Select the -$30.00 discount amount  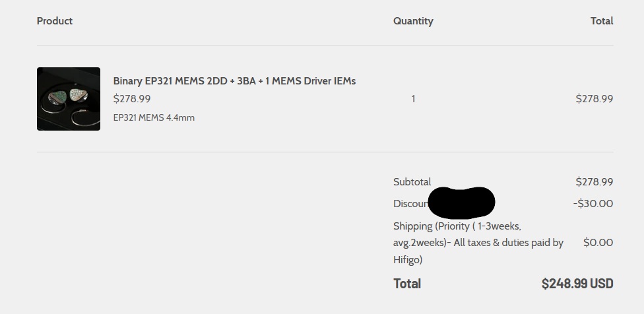(593, 204)
